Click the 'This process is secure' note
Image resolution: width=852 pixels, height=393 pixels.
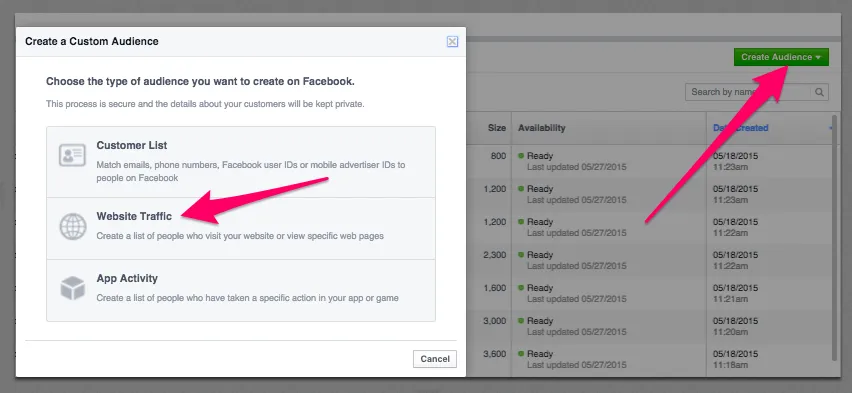click(x=205, y=103)
